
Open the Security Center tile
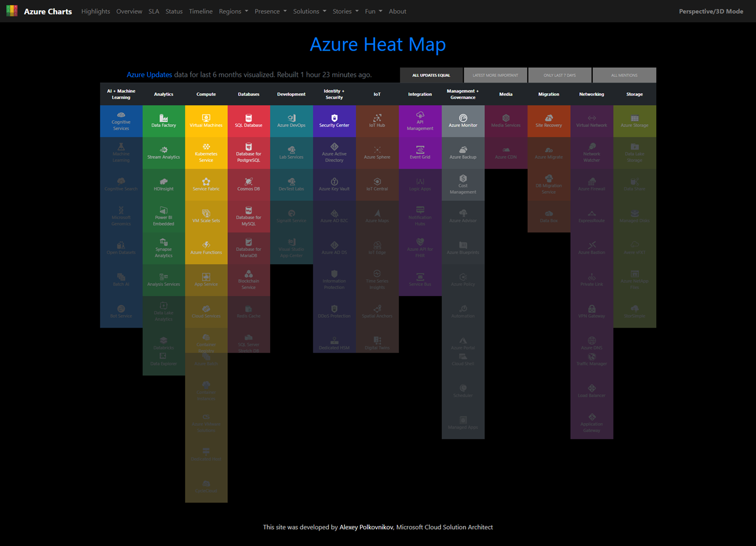(x=334, y=121)
